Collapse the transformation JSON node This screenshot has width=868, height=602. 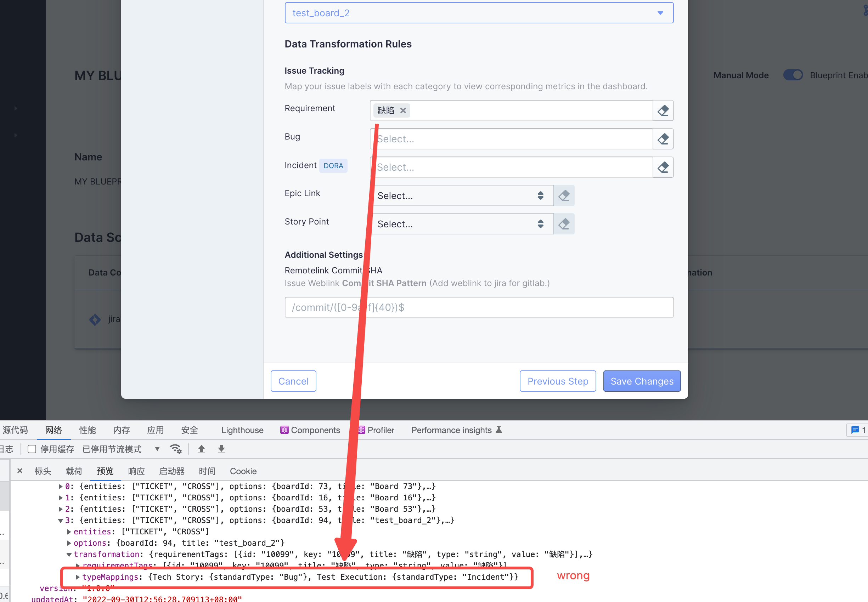click(x=69, y=554)
